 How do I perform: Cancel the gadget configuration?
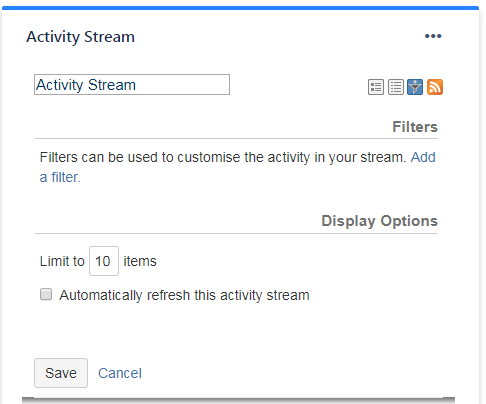[x=120, y=373]
